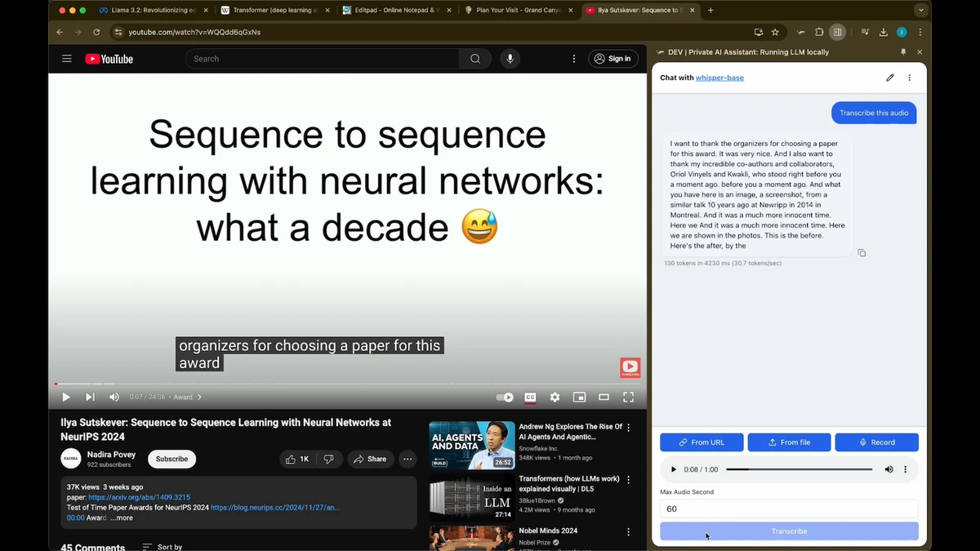Bookmark this page with star
Screen dimensions: 980x551
pos(775,32)
